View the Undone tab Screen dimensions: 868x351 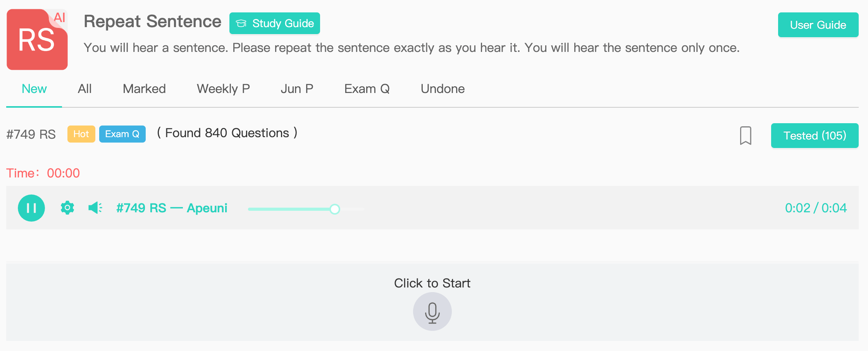click(x=443, y=89)
